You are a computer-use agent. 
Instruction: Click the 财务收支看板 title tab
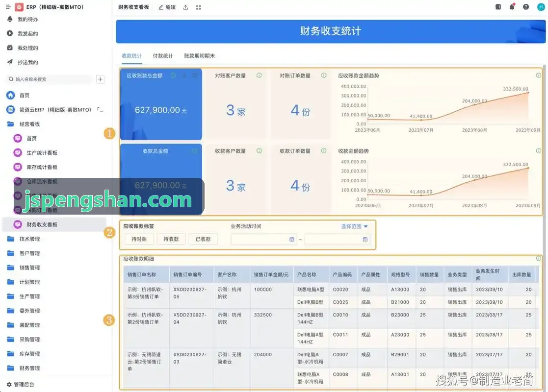[133, 7]
